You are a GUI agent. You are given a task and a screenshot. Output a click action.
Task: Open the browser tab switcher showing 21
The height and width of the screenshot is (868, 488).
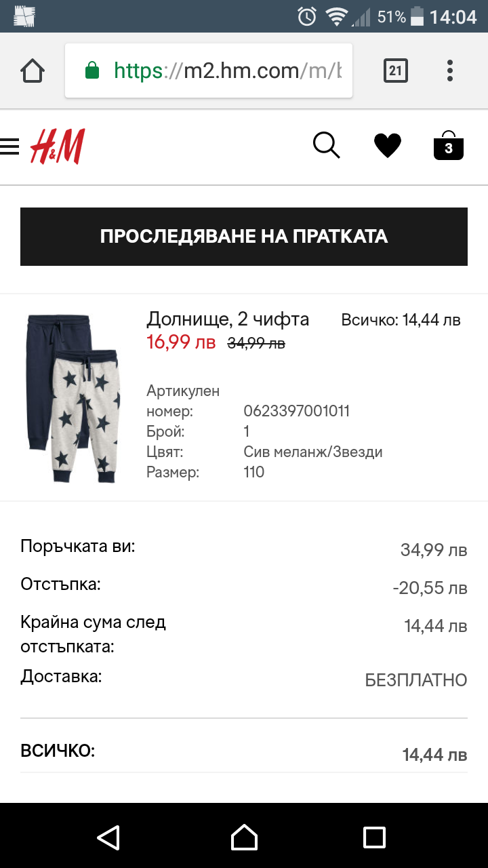click(x=396, y=71)
